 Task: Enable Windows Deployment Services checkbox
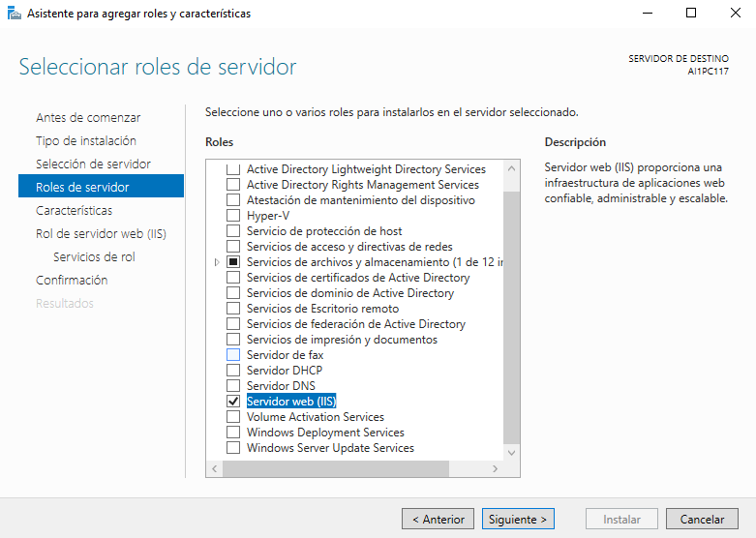pos(233,432)
